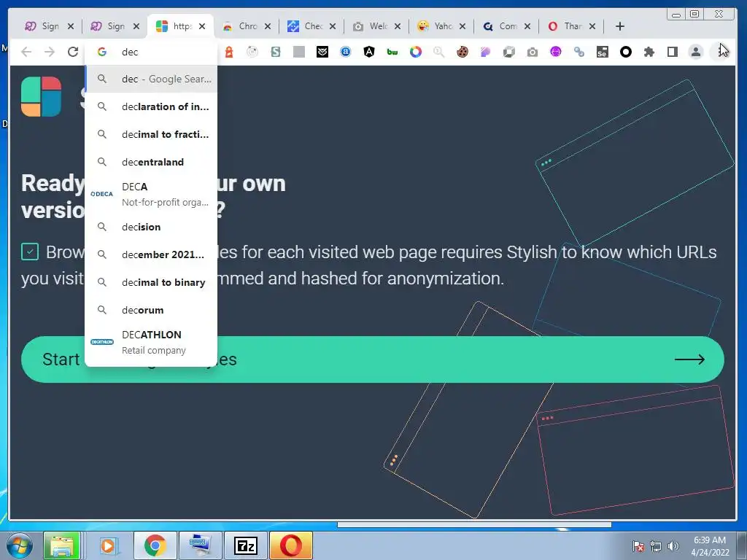Viewport: 747px width, 560px height.
Task: Click the grey spiral extension icon
Action: (252, 52)
